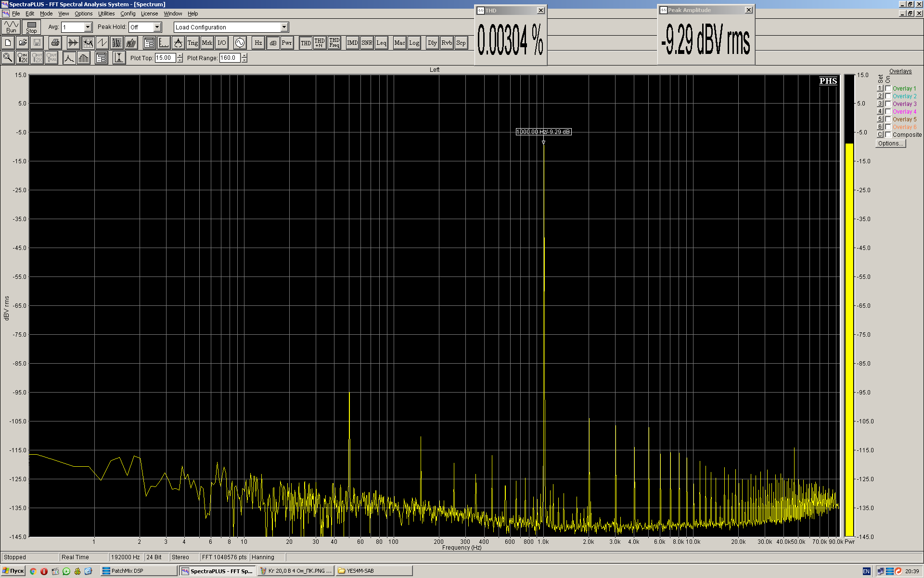Image resolution: width=924 pixels, height=578 pixels.
Task: Increase Plot Top with up arrow
Action: pyautogui.click(x=180, y=55)
